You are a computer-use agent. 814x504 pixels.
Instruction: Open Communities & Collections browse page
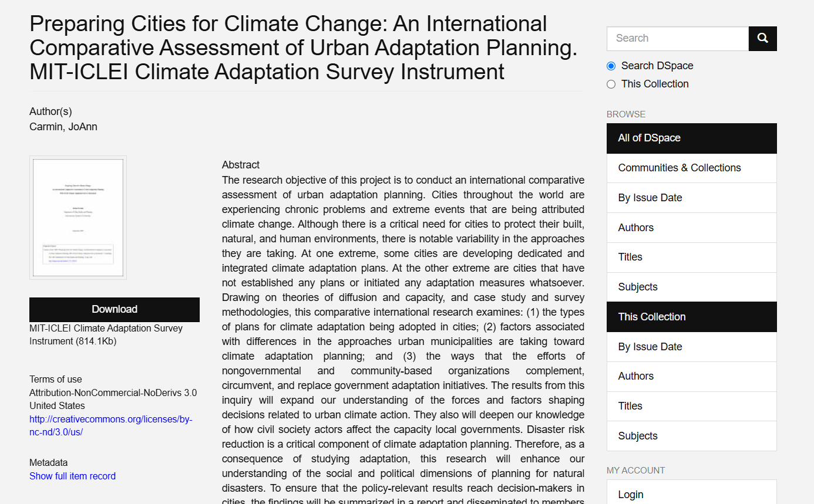pyautogui.click(x=679, y=168)
